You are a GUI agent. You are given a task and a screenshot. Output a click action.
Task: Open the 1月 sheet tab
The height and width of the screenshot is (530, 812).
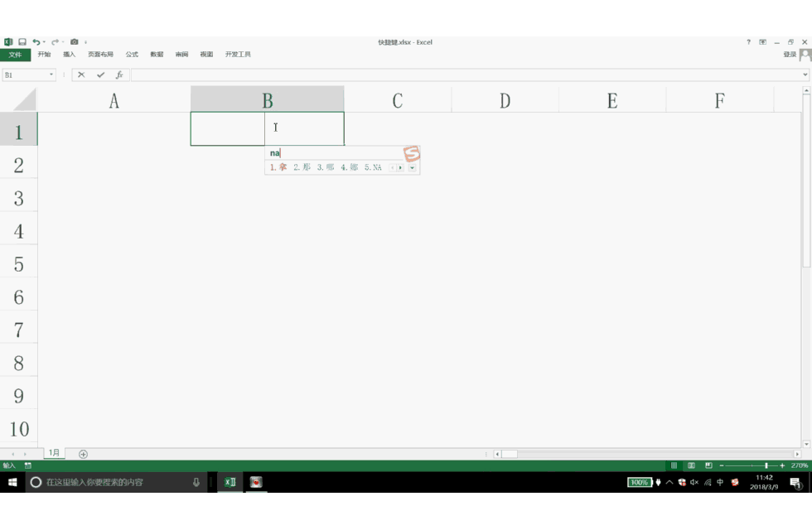[54, 453]
